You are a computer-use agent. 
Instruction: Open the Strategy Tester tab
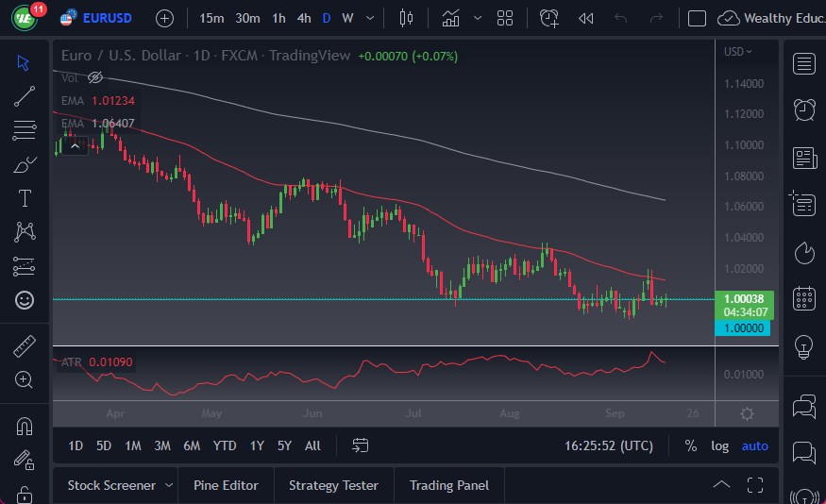[333, 485]
